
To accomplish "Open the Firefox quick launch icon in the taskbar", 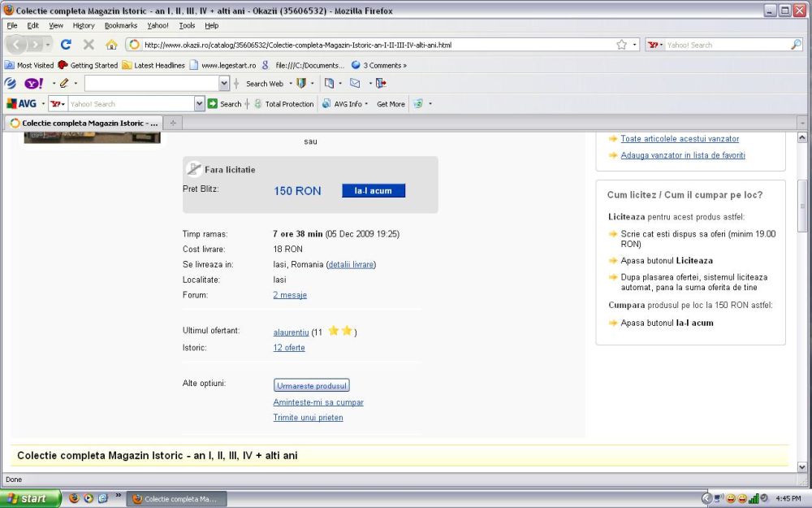I will [x=73, y=498].
